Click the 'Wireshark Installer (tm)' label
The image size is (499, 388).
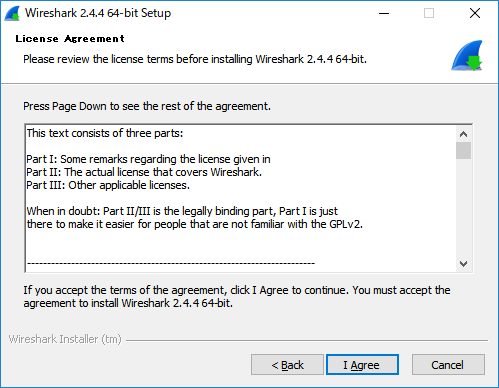pos(65,339)
